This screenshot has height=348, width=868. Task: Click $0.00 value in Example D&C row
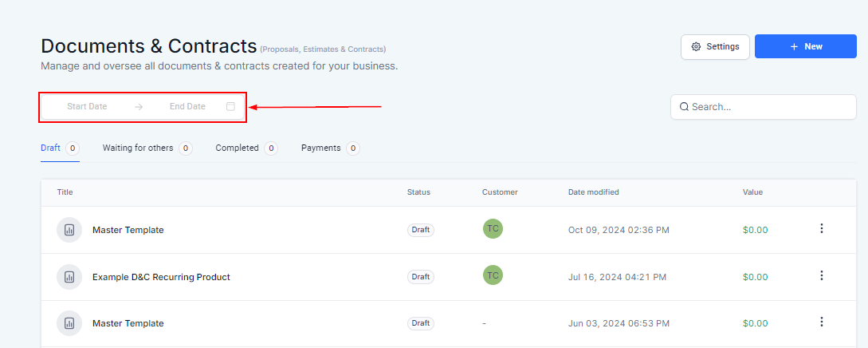point(755,277)
